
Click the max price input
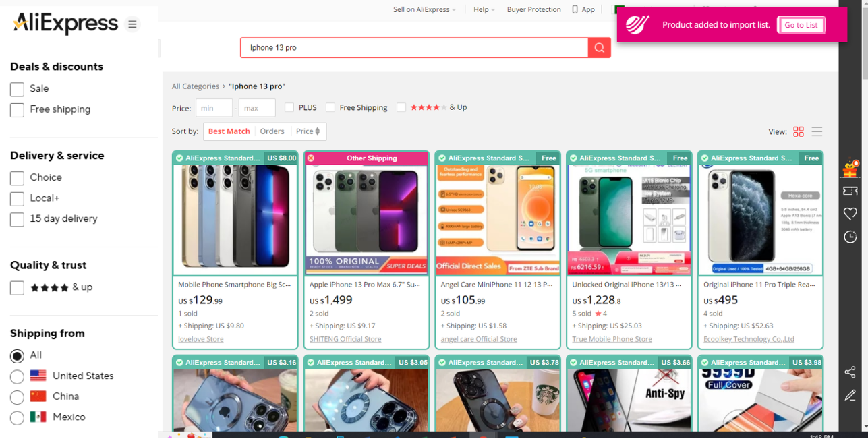click(257, 108)
